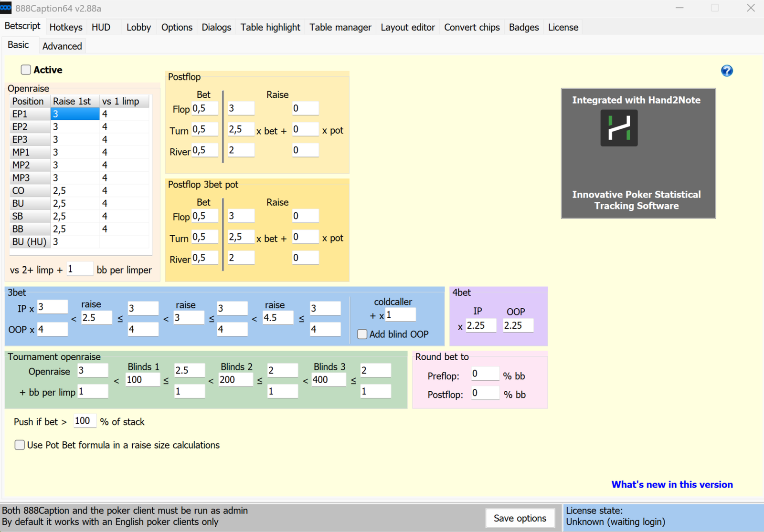Click the 3bet OOP multiplier field
764x532 pixels.
tap(53, 329)
